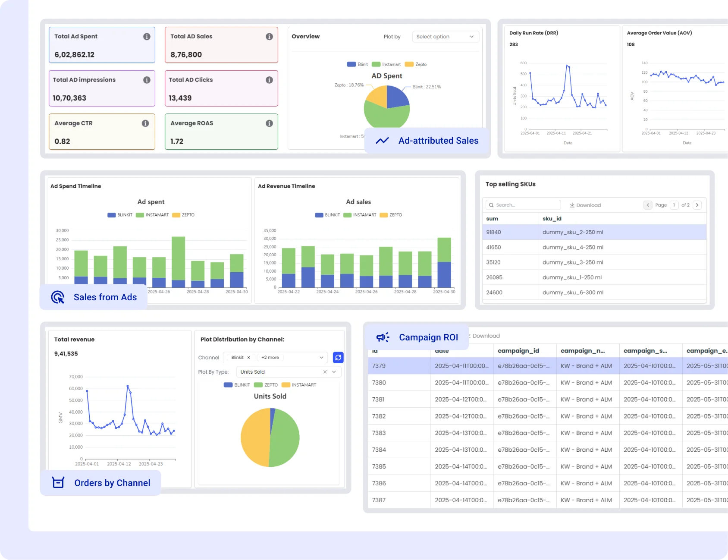Click the Total revenue value 9,41,535
The width and height of the screenshot is (728, 560).
tap(66, 354)
